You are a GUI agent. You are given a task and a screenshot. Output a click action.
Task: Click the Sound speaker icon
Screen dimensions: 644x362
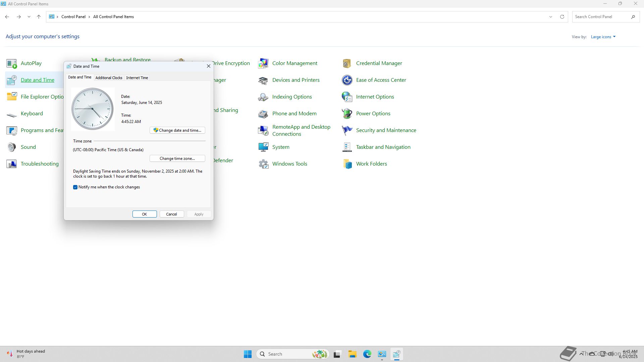[x=12, y=147]
